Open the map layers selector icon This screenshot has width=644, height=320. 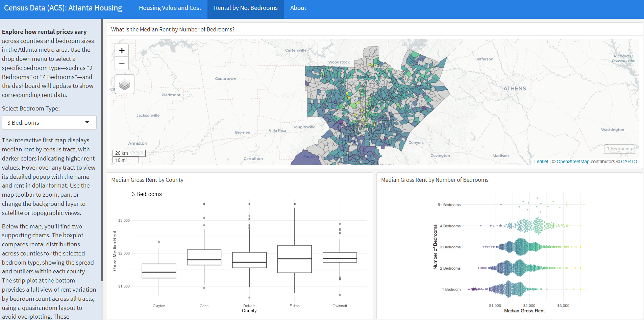click(124, 84)
